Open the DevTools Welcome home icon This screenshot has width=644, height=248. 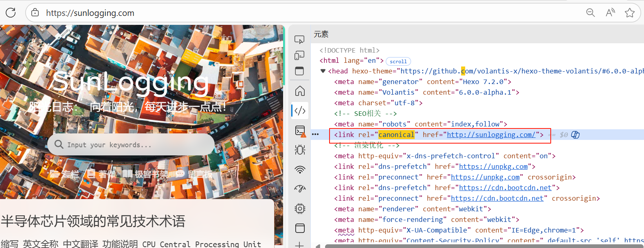coord(300,91)
